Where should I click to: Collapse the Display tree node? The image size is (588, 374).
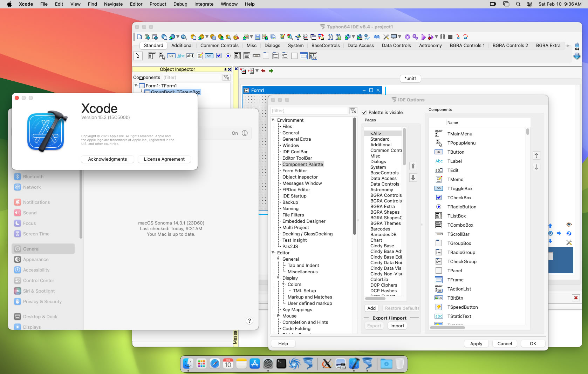click(x=279, y=278)
